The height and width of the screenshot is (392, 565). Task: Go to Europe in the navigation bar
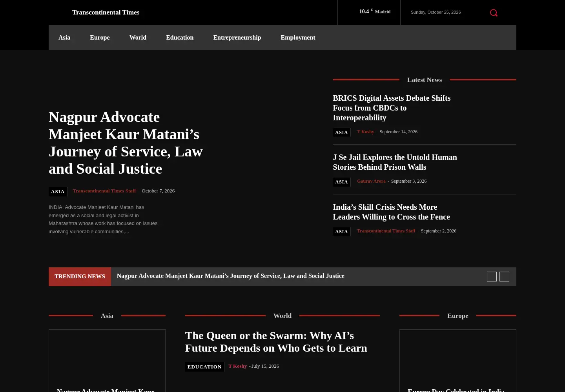pos(100,38)
